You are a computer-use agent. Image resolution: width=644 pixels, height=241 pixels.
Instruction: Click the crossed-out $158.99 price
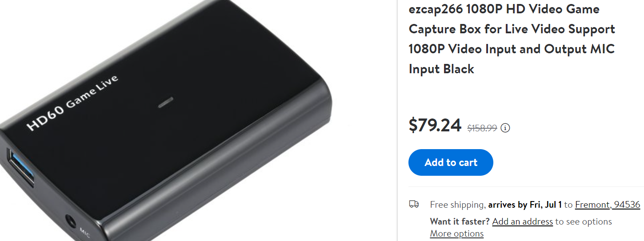482,128
